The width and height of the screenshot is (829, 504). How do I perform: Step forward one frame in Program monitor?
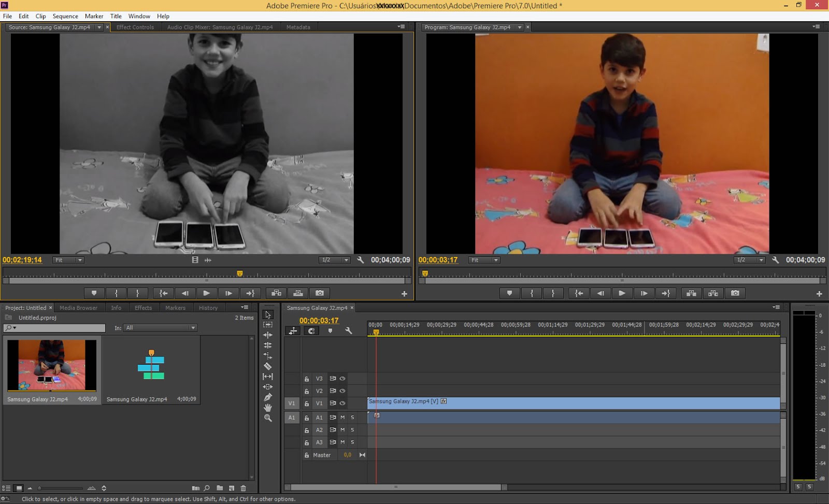[644, 293]
